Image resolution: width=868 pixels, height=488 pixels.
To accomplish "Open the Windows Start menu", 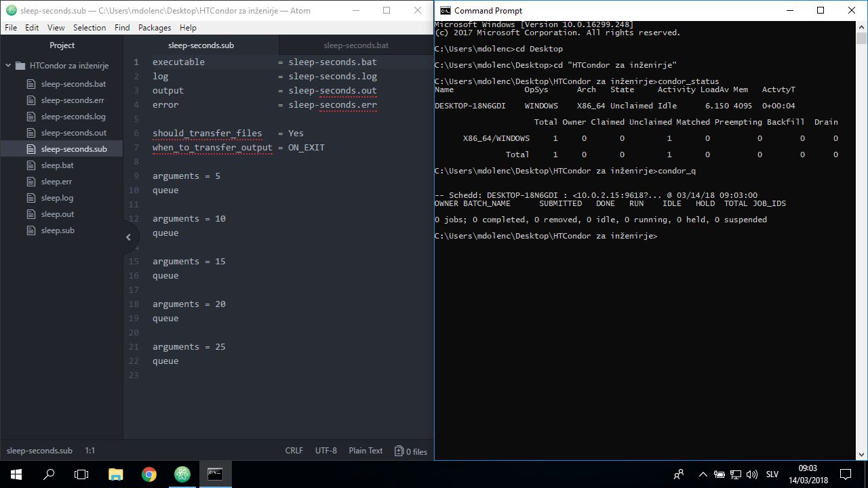I will point(16,474).
